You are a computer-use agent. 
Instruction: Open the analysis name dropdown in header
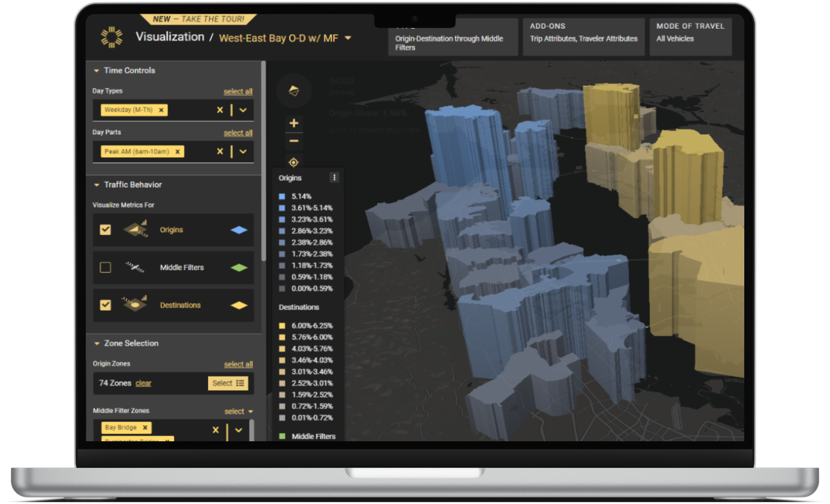click(x=348, y=38)
